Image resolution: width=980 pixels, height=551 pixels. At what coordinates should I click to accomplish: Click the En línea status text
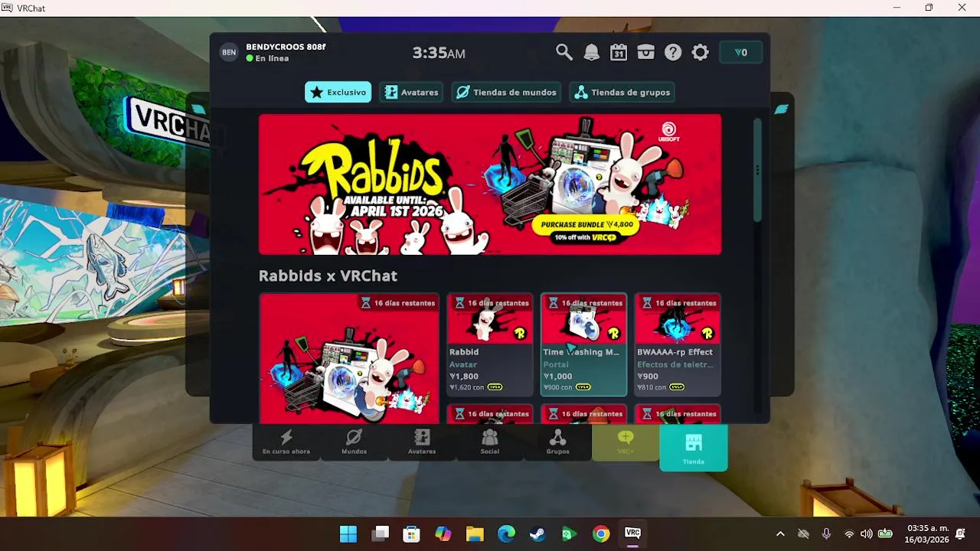(x=272, y=58)
